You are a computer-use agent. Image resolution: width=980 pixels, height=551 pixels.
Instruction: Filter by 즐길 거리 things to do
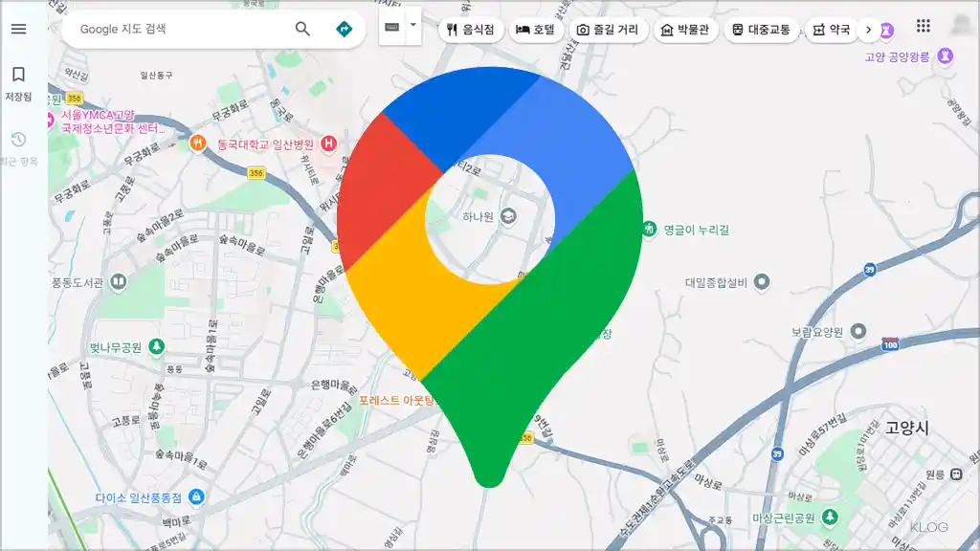(608, 30)
